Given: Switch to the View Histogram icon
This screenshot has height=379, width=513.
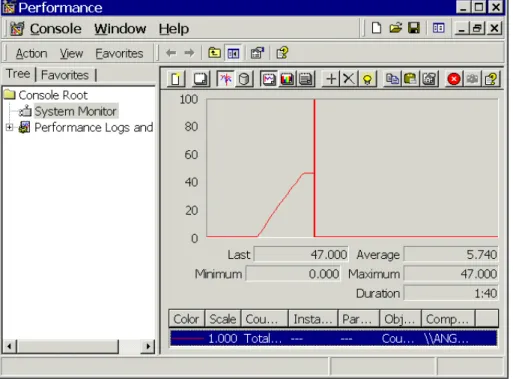Looking at the screenshot, I should point(287,79).
